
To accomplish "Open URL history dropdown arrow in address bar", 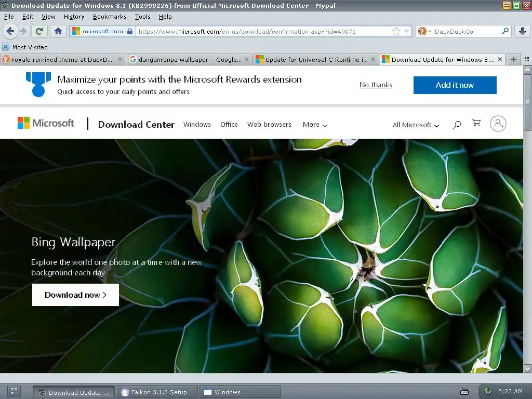I will tap(406, 32).
